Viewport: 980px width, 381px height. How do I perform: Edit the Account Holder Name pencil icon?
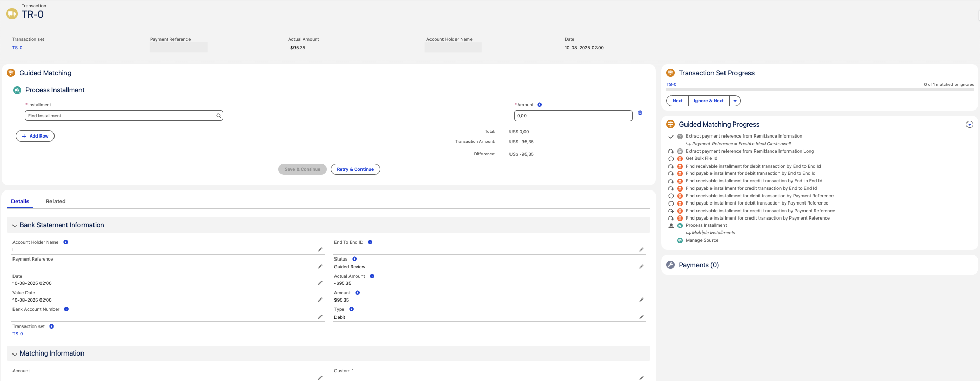[320, 250]
